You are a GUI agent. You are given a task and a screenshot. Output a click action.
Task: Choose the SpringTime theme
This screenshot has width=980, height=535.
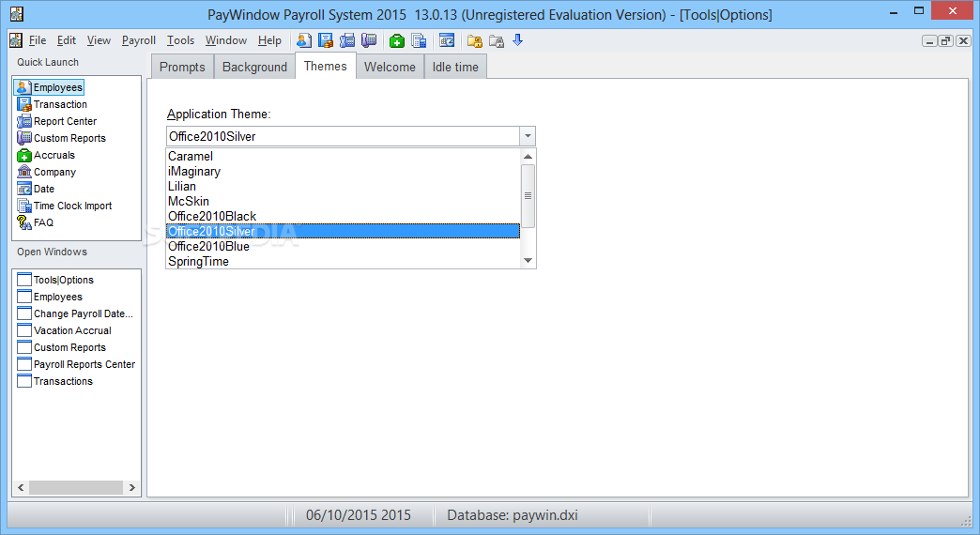(343, 261)
